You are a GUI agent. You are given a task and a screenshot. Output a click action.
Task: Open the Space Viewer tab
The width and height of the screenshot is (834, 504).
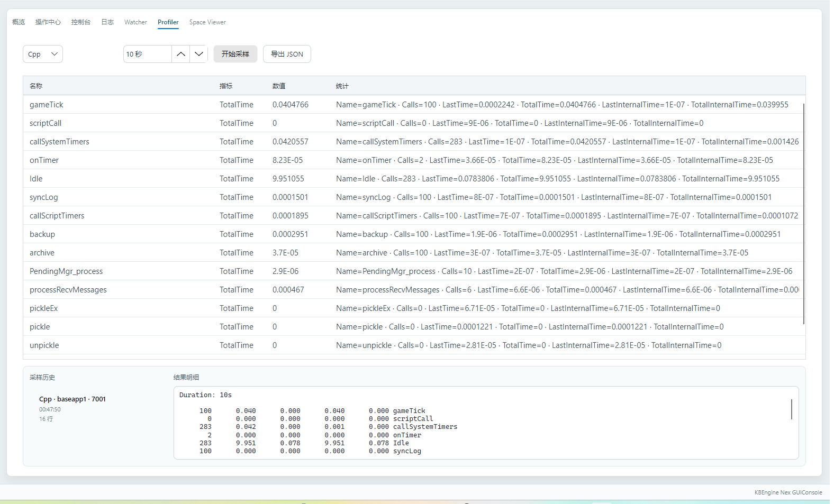(207, 22)
